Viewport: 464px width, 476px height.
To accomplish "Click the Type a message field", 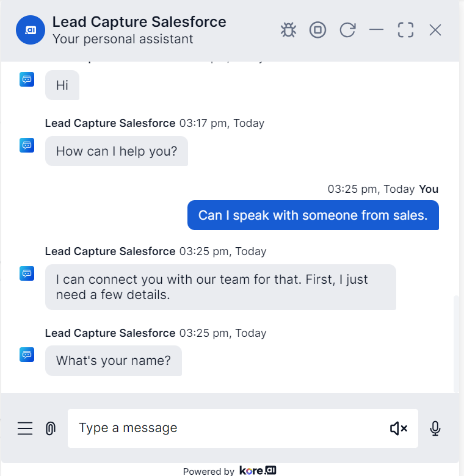I will click(226, 428).
